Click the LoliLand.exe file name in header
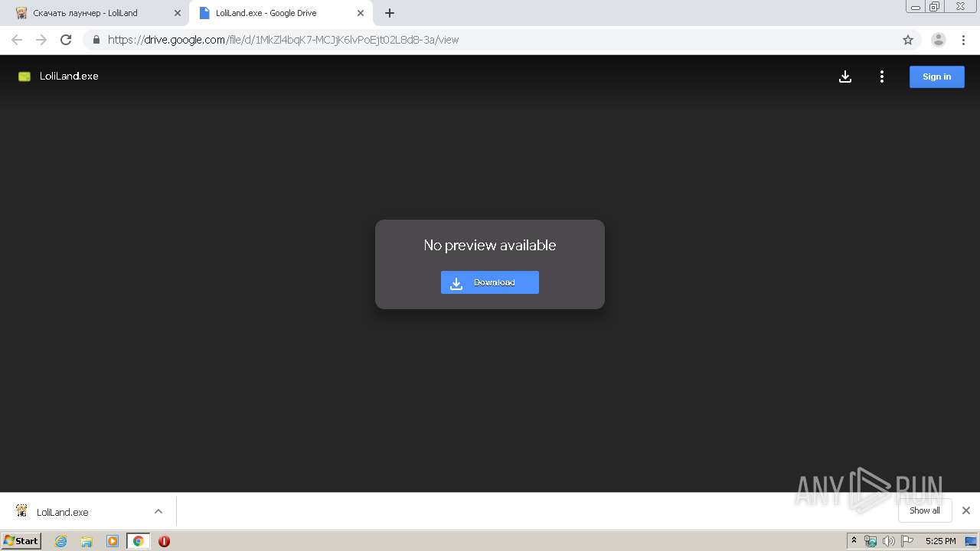The height and width of the screenshot is (551, 980). point(69,76)
